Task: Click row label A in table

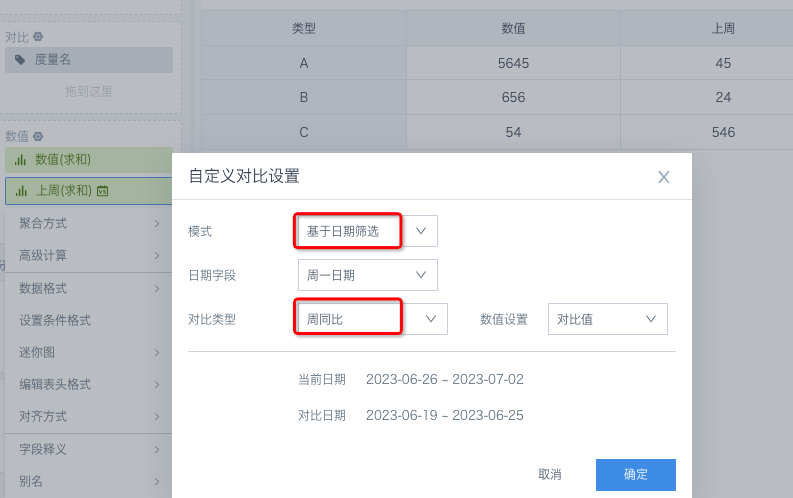Action: (x=304, y=63)
